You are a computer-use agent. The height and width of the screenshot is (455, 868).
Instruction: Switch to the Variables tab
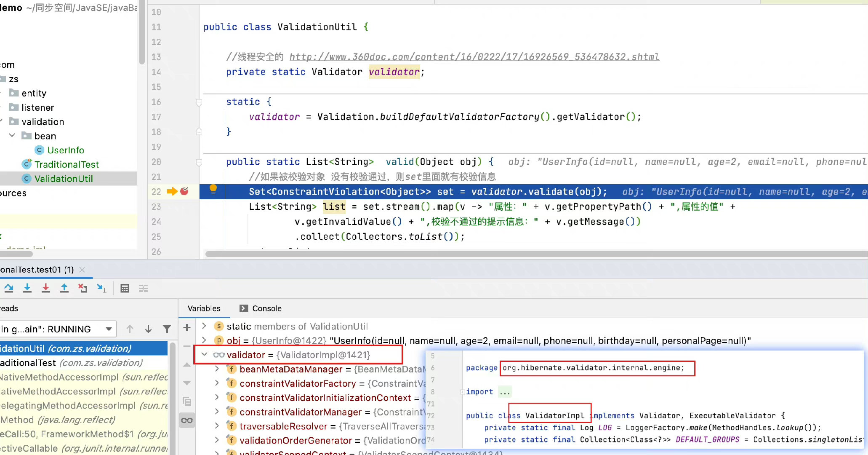204,308
